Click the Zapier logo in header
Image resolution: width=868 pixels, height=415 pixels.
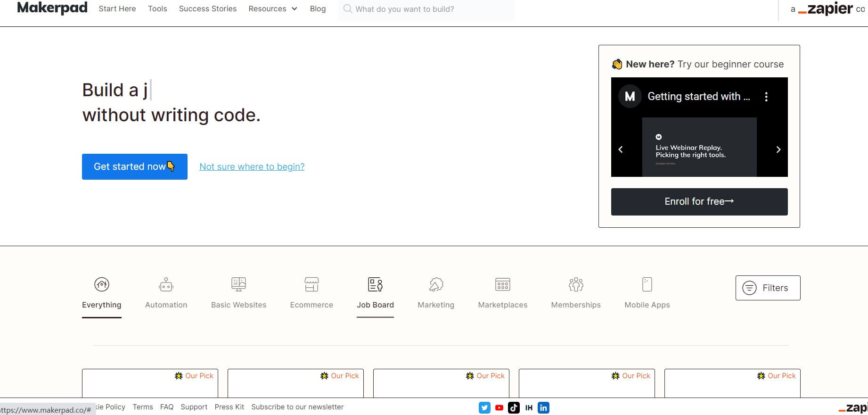[x=825, y=9]
